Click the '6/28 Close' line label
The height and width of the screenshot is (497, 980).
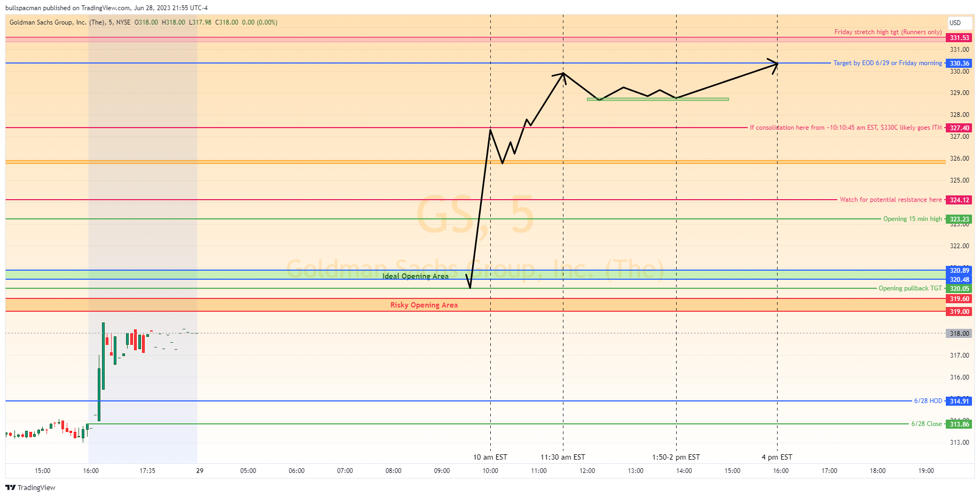tap(927, 424)
